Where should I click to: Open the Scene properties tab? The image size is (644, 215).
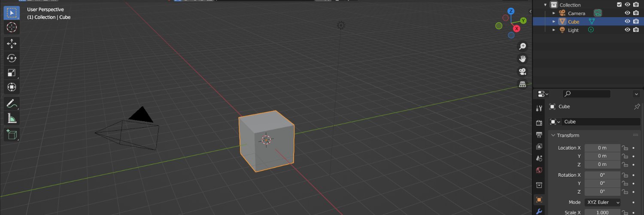click(539, 158)
